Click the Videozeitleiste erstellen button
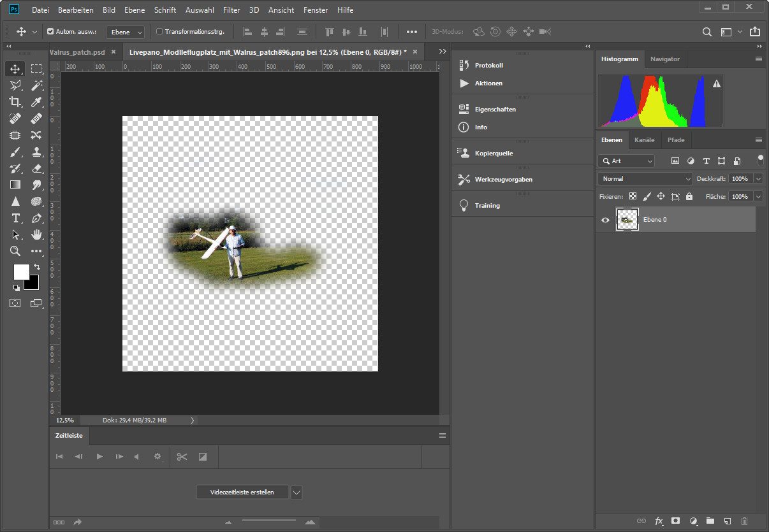This screenshot has height=532, width=769. tap(242, 492)
